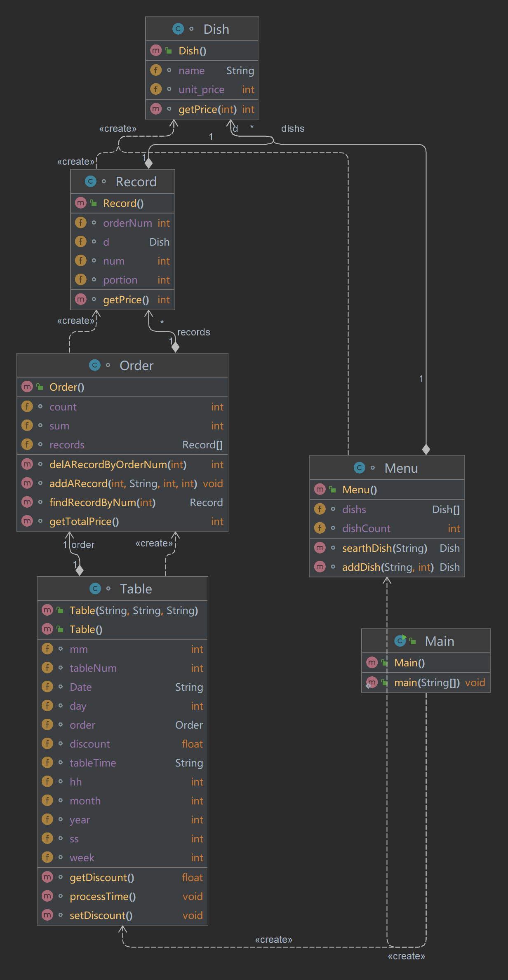The width and height of the screenshot is (508, 980).
Task: Click the "dishs" association label
Action: (x=293, y=129)
